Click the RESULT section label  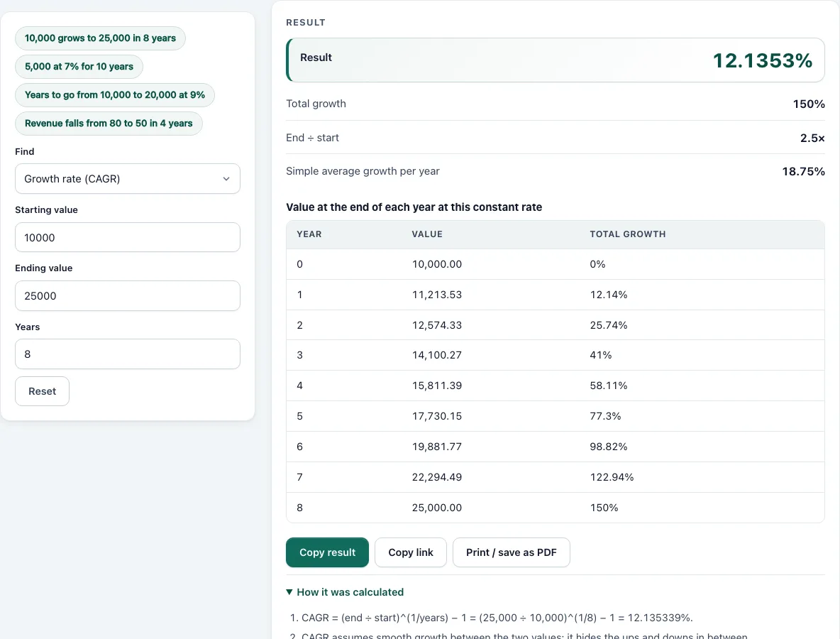pos(306,23)
